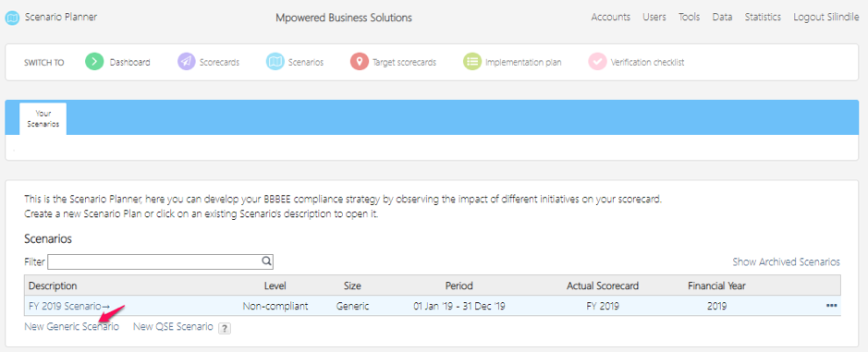Click the Actual Scorecard column header

(603, 285)
